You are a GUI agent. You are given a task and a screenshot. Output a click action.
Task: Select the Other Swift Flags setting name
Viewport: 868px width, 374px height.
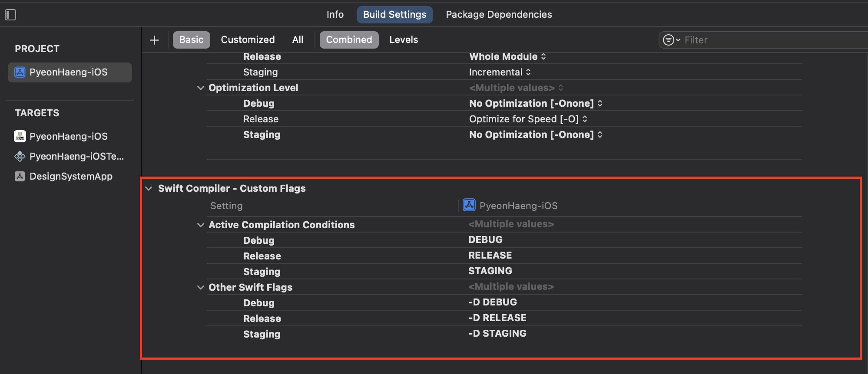click(250, 287)
